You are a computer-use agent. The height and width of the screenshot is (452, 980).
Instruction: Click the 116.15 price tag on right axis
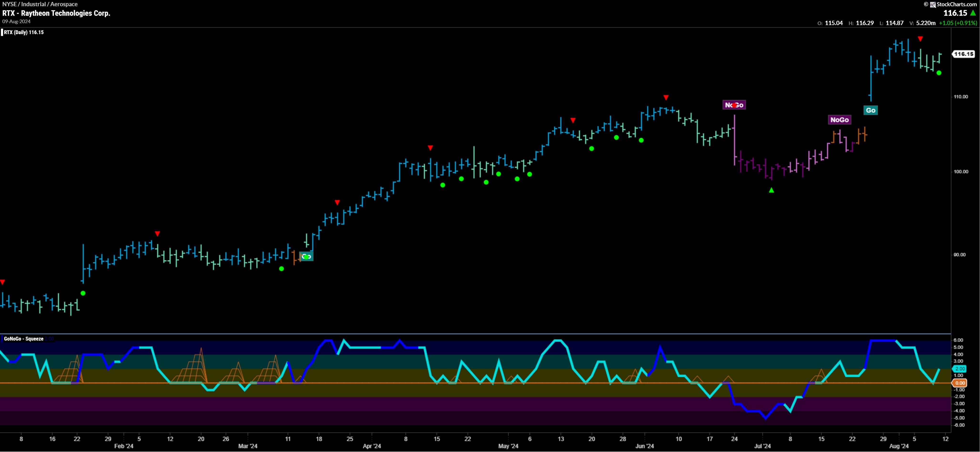click(963, 54)
